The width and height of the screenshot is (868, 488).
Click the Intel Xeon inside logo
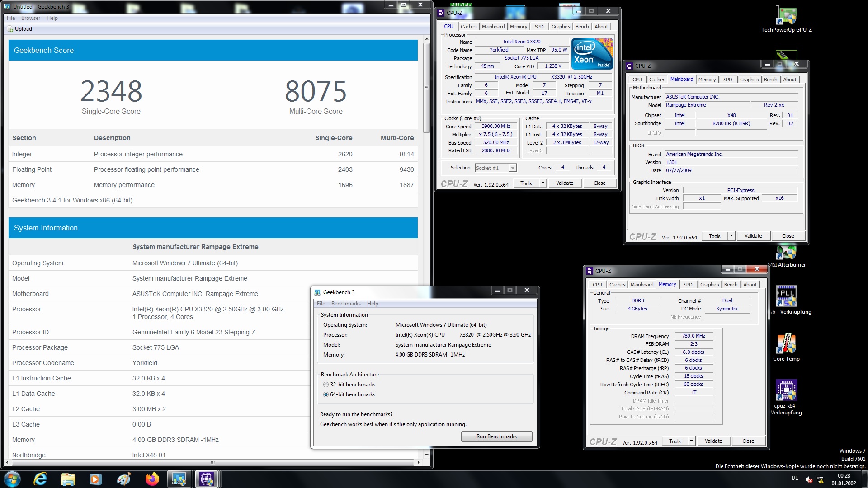pos(593,53)
